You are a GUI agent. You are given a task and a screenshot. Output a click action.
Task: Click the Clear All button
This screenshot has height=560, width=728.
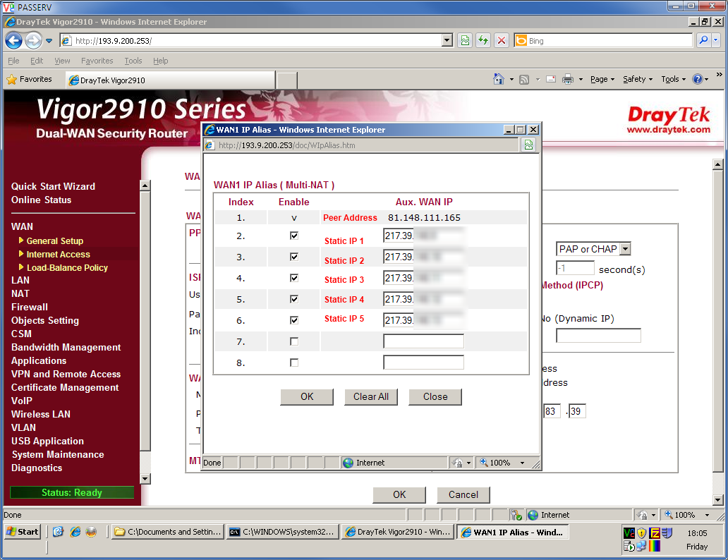[371, 397]
